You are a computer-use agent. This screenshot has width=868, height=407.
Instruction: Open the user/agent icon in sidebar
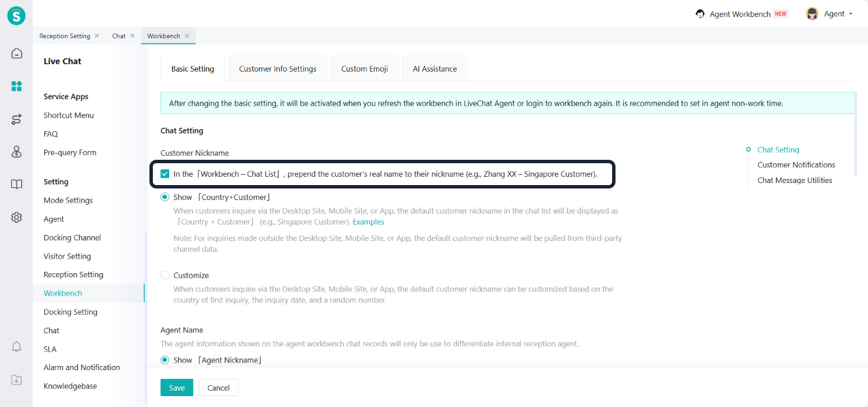tap(16, 152)
